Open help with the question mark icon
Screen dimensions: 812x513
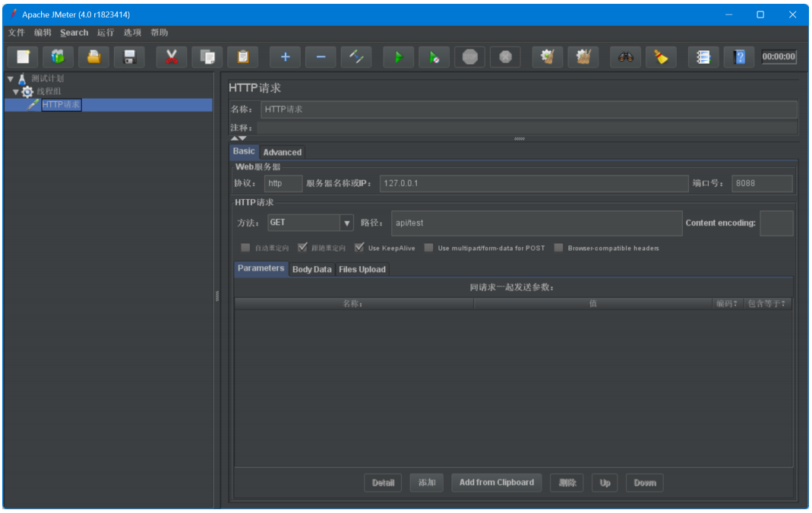pyautogui.click(x=739, y=56)
